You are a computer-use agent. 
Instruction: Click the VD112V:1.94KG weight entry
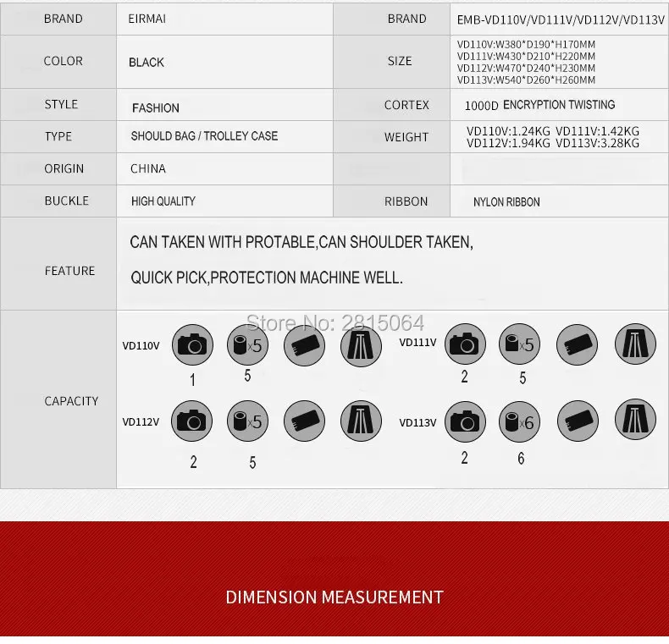pyautogui.click(x=508, y=143)
